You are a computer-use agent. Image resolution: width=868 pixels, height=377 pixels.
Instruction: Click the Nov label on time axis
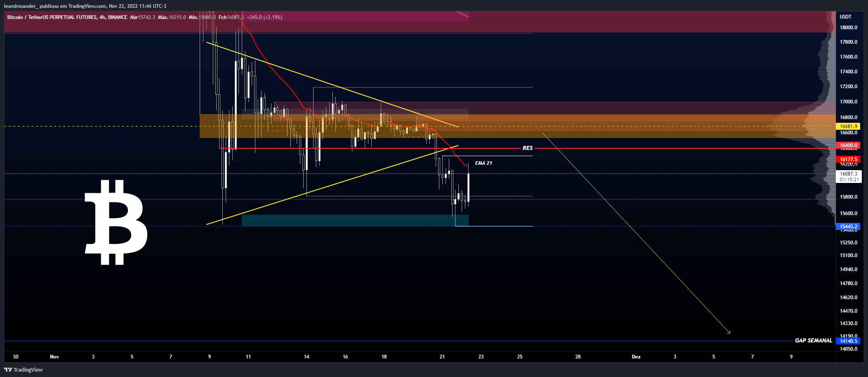coord(54,357)
